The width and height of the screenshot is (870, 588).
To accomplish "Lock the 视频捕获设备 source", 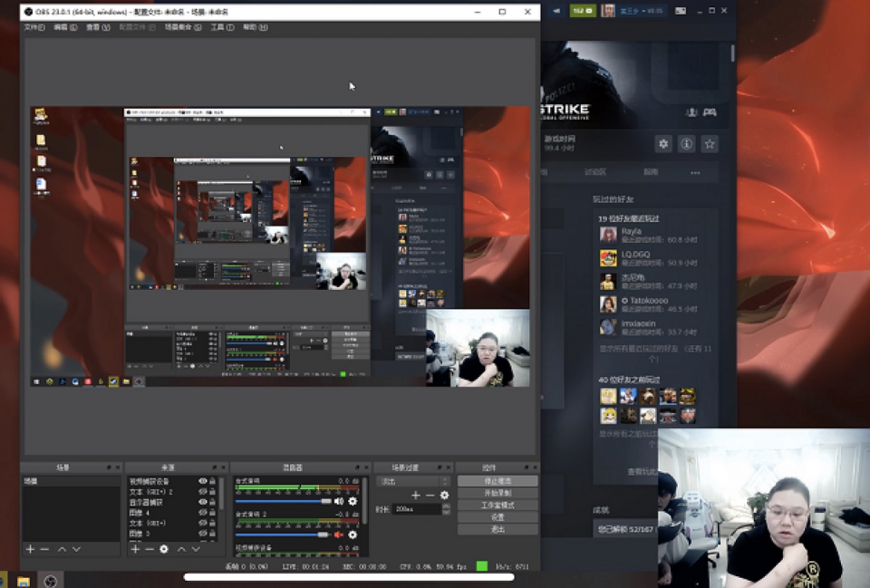I will click(x=212, y=481).
